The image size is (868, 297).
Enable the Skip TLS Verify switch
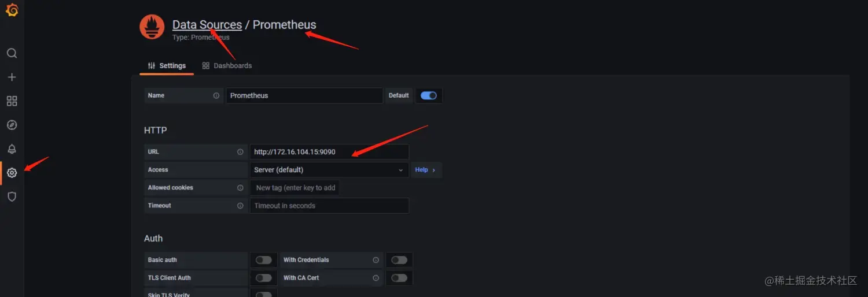(263, 295)
